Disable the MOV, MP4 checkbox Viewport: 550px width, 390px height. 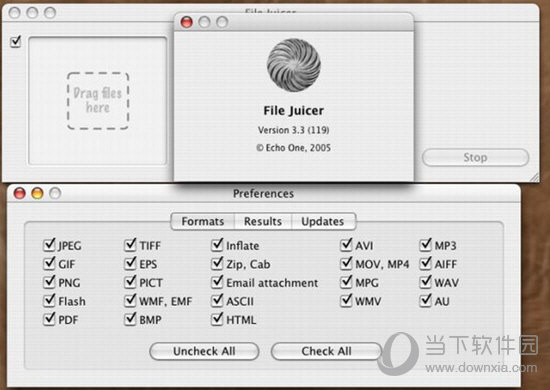click(346, 263)
